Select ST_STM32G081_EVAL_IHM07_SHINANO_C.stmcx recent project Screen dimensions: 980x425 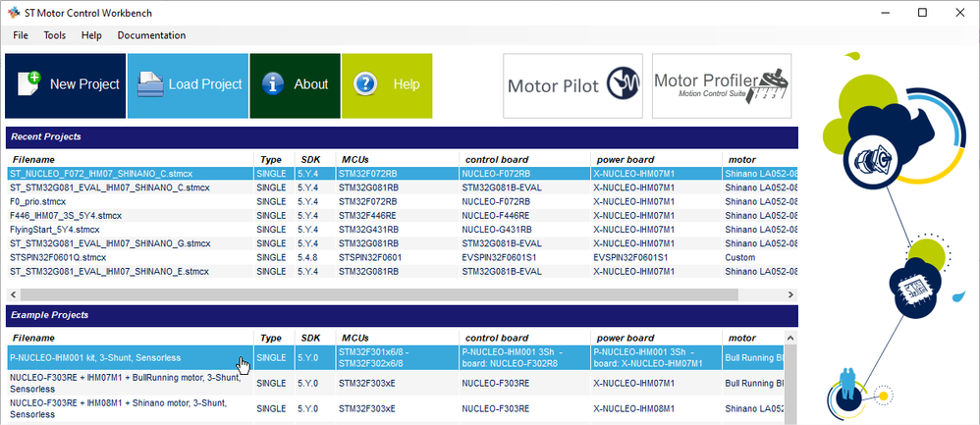pos(403,187)
